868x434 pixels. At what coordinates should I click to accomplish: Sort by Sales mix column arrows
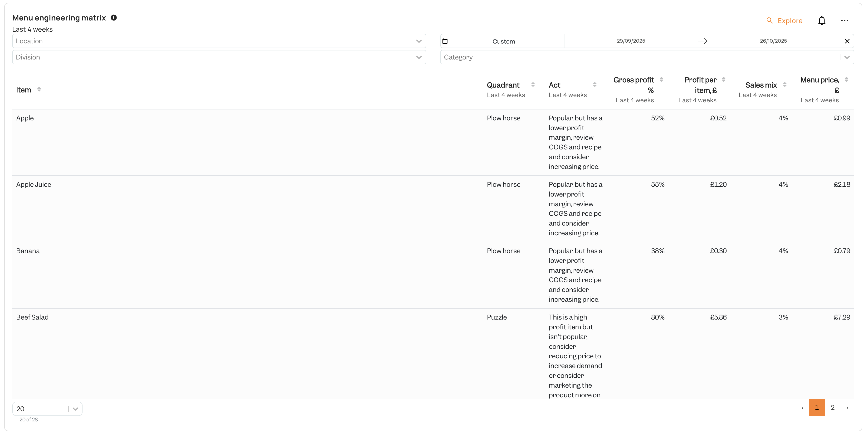785,85
